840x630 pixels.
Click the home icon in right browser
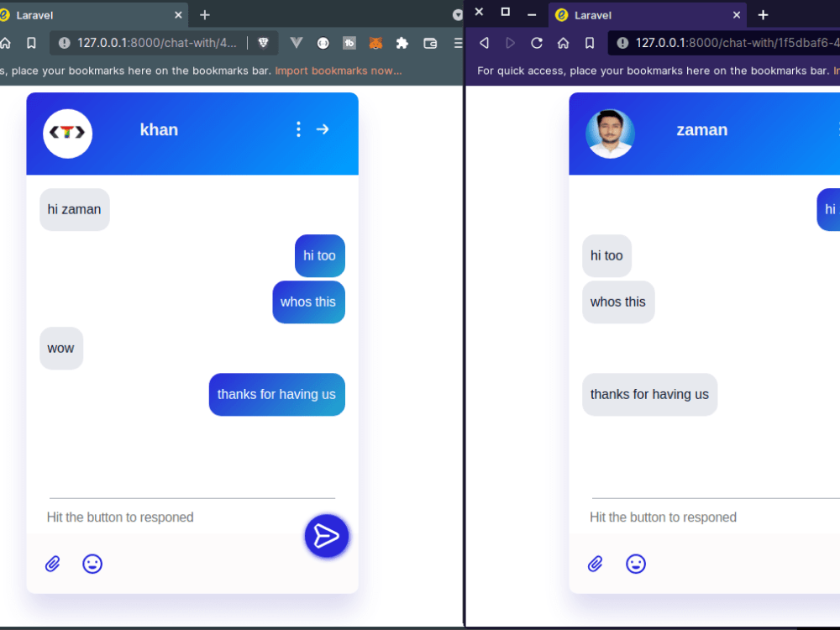click(x=563, y=43)
